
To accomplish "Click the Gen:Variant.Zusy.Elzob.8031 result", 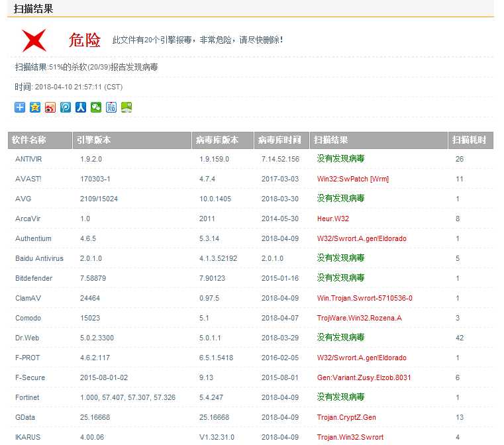I will click(x=364, y=378).
